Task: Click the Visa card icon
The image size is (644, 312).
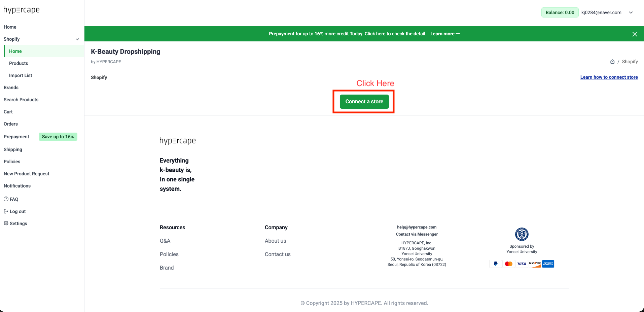Action: click(x=522, y=264)
